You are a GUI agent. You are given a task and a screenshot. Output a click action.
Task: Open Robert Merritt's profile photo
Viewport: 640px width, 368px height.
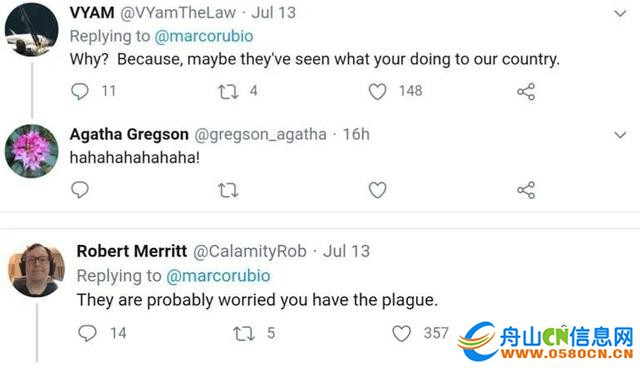pyautogui.click(x=36, y=270)
